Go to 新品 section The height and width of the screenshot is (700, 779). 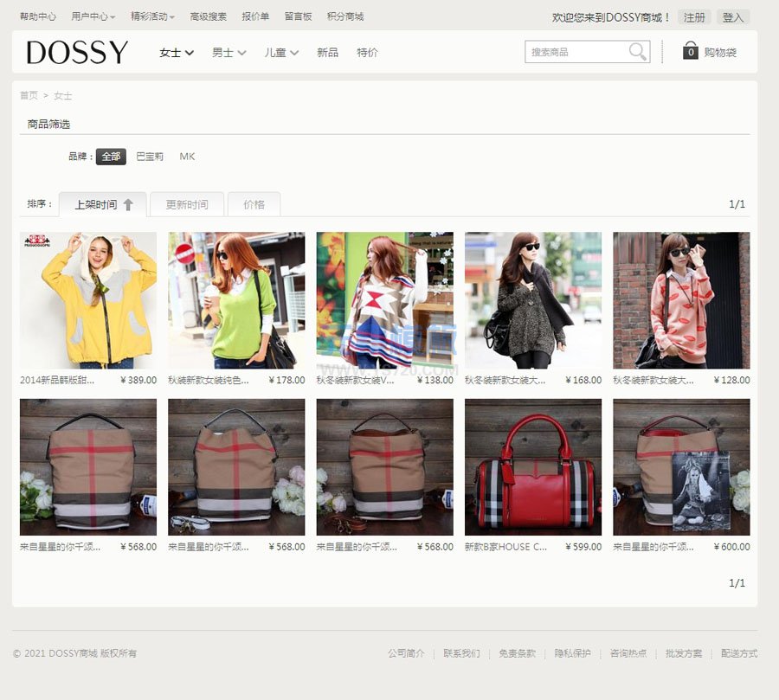(327, 53)
